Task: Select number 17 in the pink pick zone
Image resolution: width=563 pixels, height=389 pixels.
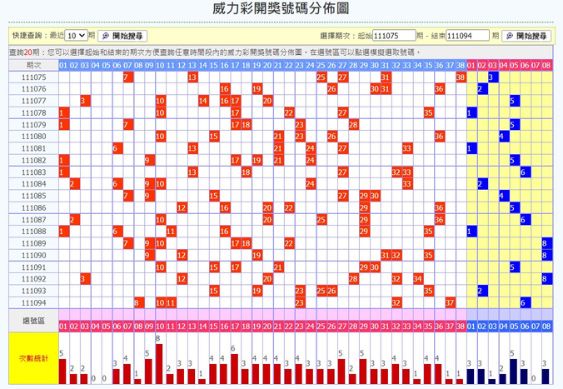Action: click(235, 326)
